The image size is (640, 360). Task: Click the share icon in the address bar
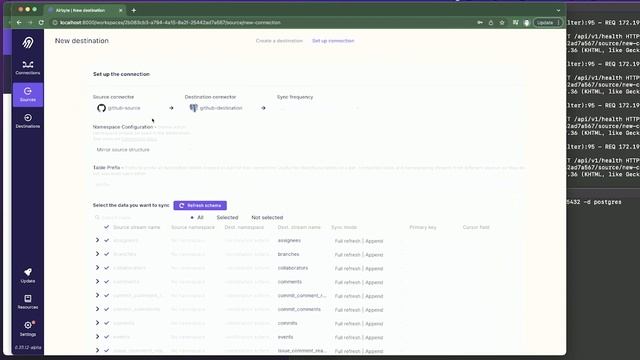tap(491, 22)
